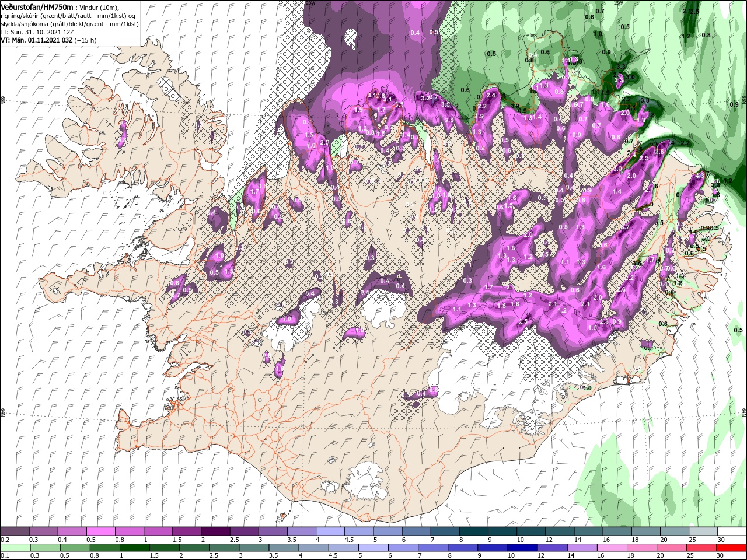This screenshot has width=747, height=560.
Task: Pick the upper legend teal swatch labeled 8
Action: tap(473, 531)
